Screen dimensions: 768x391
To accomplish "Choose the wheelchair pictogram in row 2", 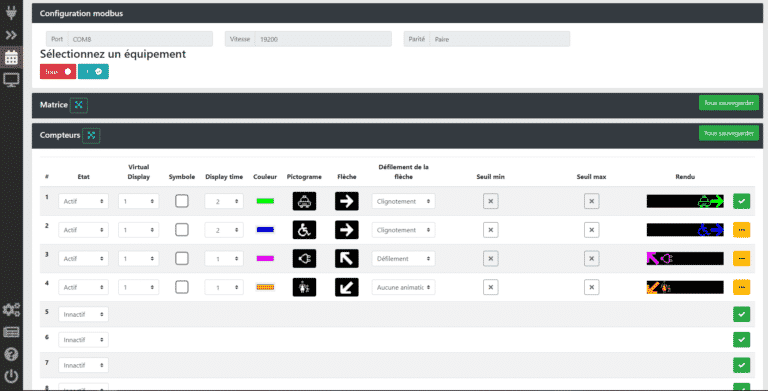I will point(304,230).
